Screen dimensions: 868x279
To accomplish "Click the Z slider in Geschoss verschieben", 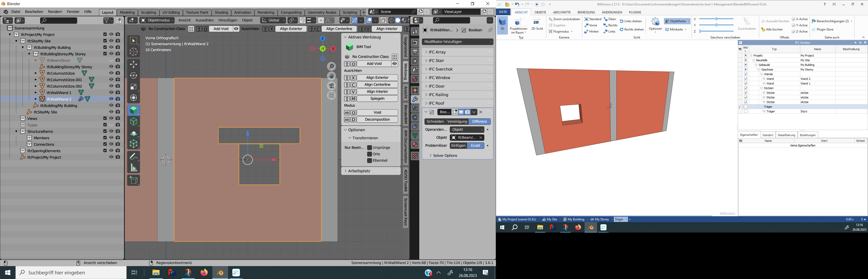I will (x=716, y=32).
